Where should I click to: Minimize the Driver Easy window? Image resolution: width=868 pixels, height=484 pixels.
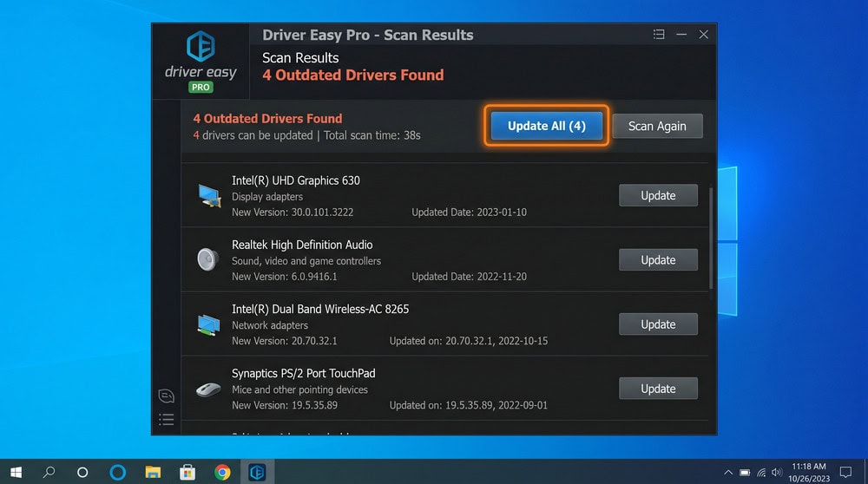(681, 35)
